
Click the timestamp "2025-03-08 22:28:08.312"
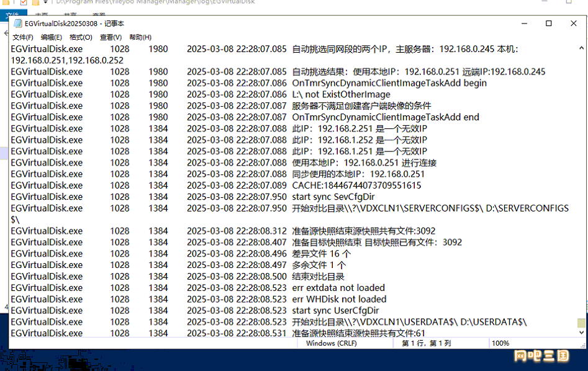tap(237, 231)
